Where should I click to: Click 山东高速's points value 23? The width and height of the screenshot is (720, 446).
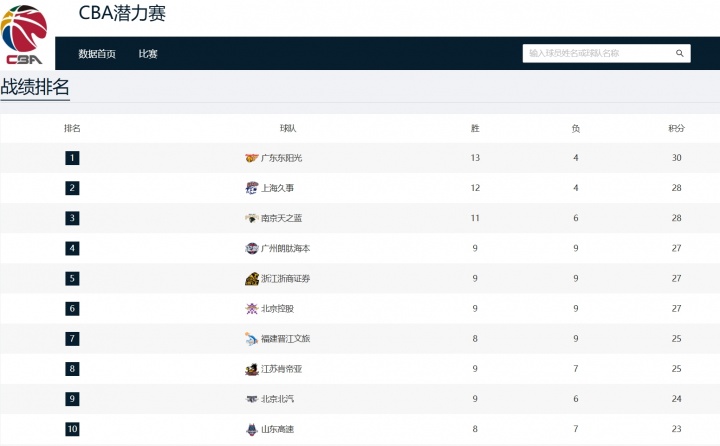click(676, 429)
